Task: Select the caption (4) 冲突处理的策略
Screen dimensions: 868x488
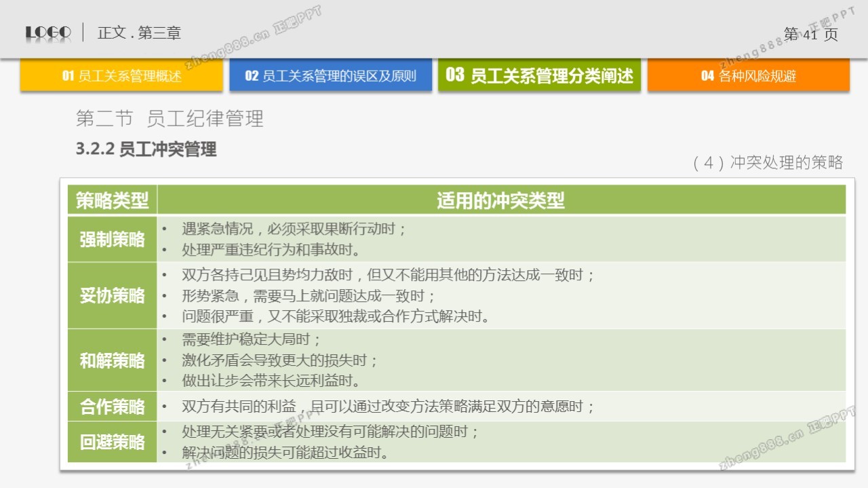Action: pyautogui.click(x=767, y=163)
